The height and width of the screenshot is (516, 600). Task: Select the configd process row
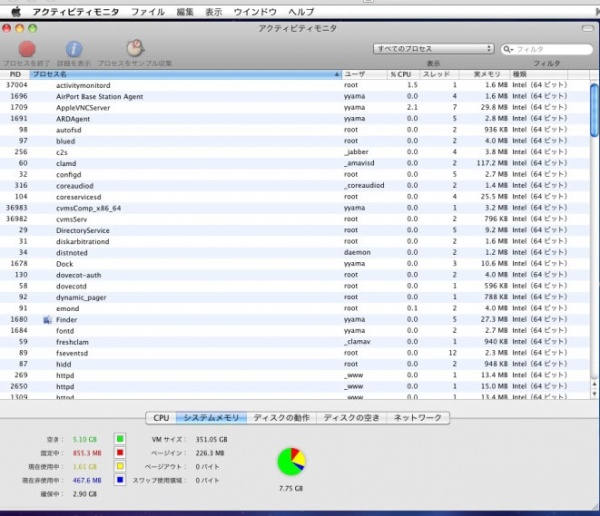[x=295, y=175]
